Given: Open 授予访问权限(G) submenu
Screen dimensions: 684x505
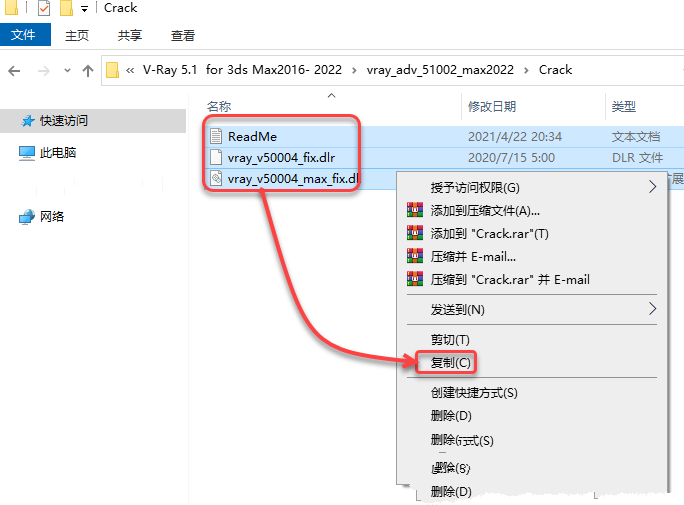Looking at the screenshot, I should pyautogui.click(x=532, y=188).
